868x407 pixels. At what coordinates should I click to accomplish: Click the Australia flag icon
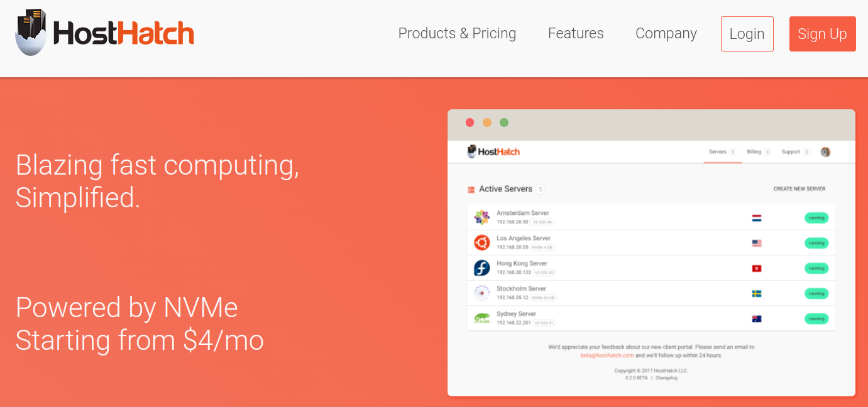tap(757, 318)
